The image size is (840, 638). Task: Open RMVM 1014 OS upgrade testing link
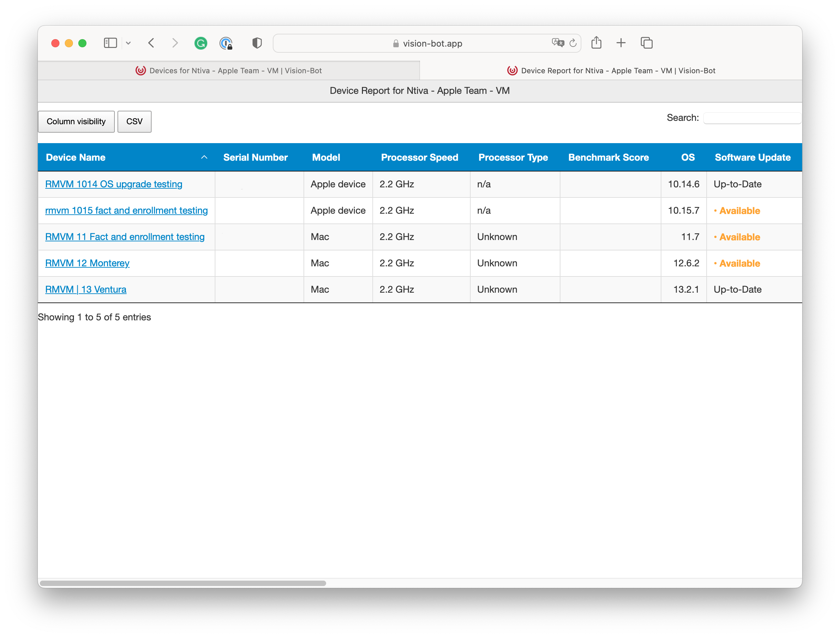pyautogui.click(x=113, y=184)
